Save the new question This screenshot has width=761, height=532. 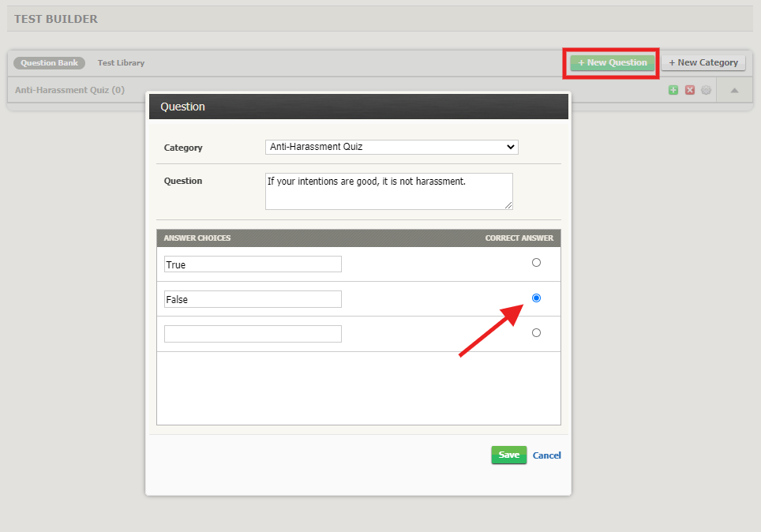pos(508,455)
